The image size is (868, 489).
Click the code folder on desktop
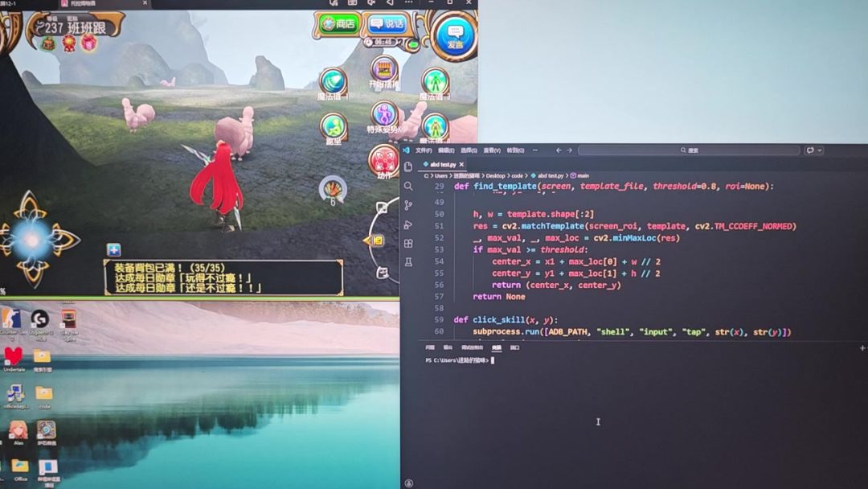44,394
